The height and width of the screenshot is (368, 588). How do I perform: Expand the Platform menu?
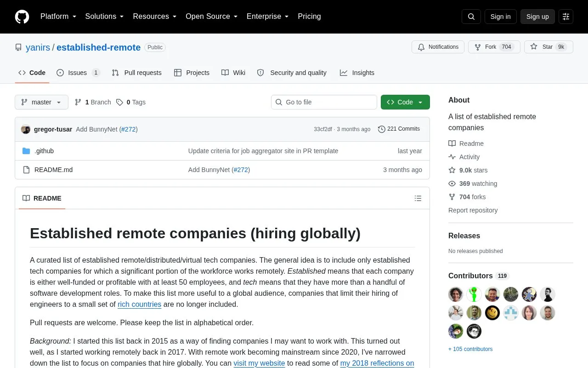(x=58, y=17)
